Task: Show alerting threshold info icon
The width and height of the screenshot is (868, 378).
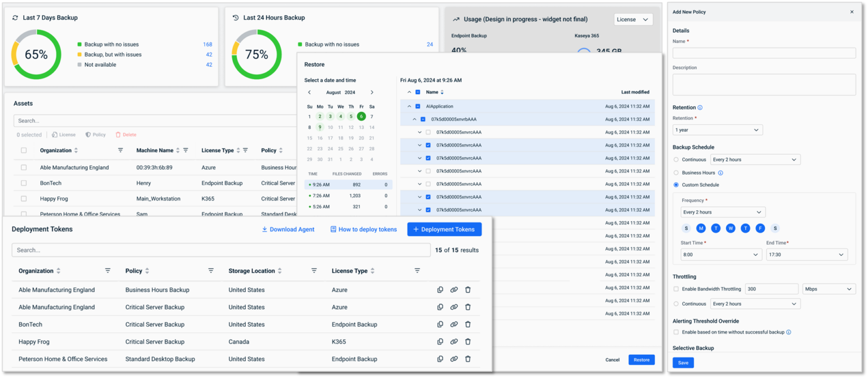Action: pos(789,332)
